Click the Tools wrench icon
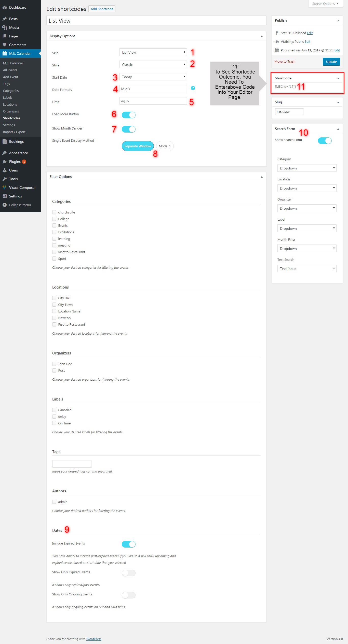Image resolution: width=348 pixels, height=644 pixels. [x=5, y=179]
